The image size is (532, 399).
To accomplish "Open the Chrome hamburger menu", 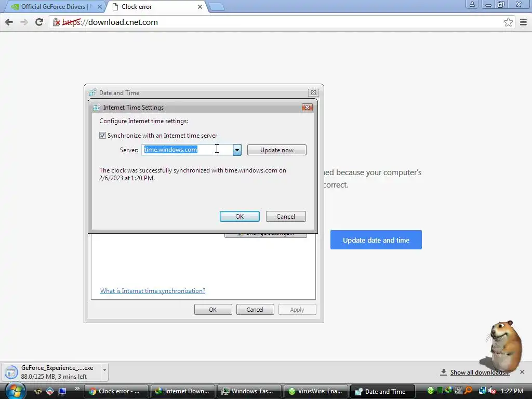I will (523, 22).
